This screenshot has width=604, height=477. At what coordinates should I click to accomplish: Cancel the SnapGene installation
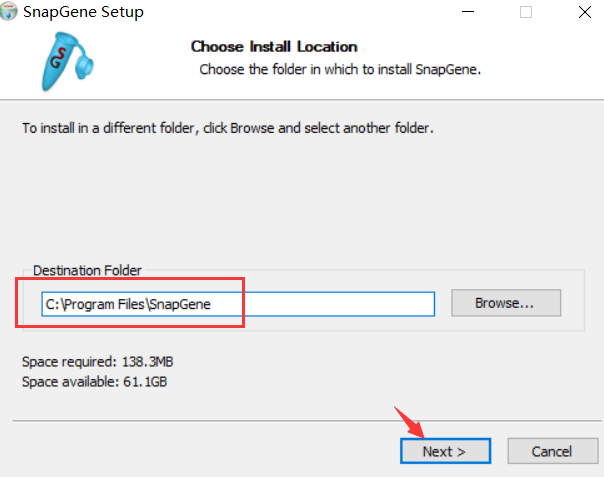pos(551,451)
